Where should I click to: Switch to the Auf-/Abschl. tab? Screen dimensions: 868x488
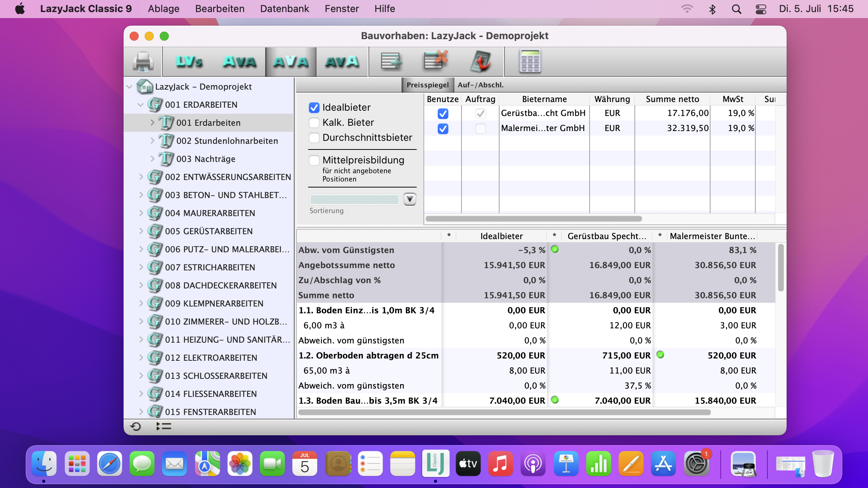coord(481,85)
